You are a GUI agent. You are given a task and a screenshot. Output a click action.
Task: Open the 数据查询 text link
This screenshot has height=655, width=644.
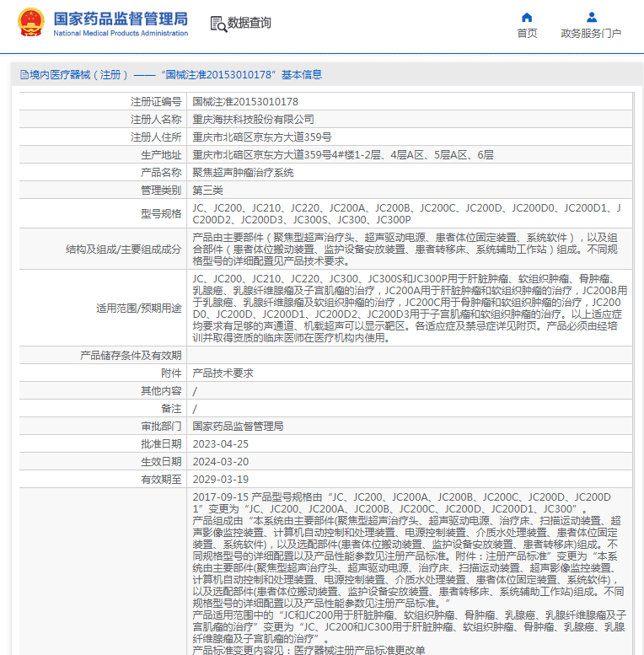250,24
